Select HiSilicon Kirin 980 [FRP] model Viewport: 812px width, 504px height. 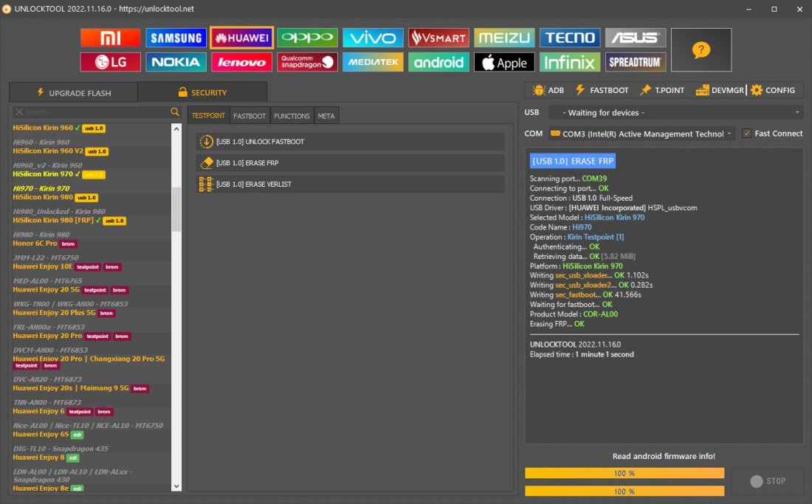tap(53, 220)
